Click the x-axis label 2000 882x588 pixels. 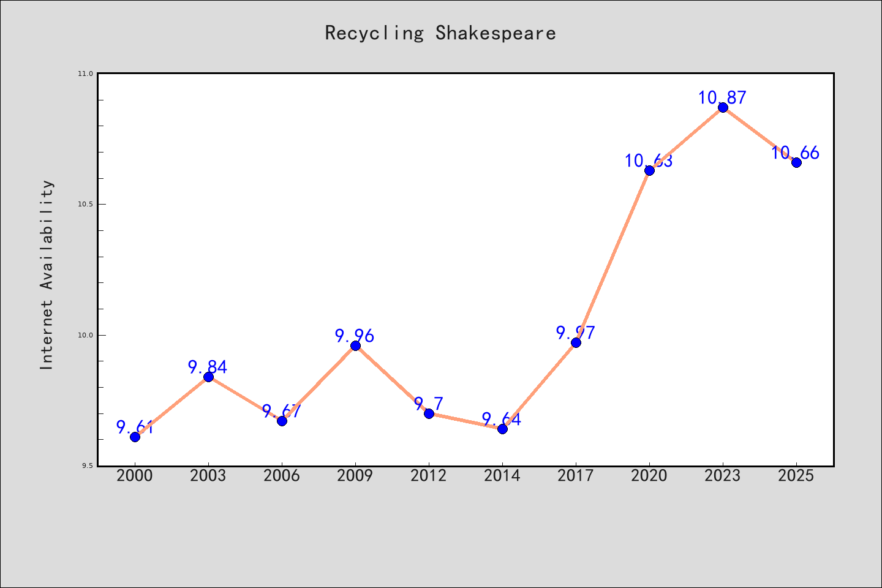pyautogui.click(x=135, y=476)
